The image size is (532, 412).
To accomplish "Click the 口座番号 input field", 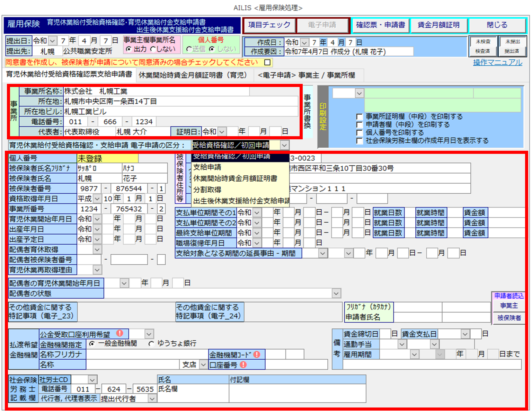I will (x=296, y=365).
